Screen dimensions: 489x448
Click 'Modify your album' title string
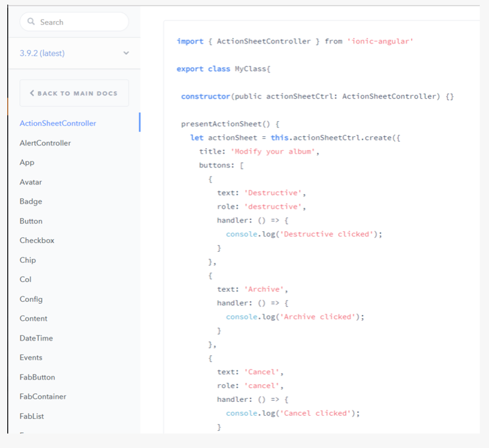pos(273,152)
